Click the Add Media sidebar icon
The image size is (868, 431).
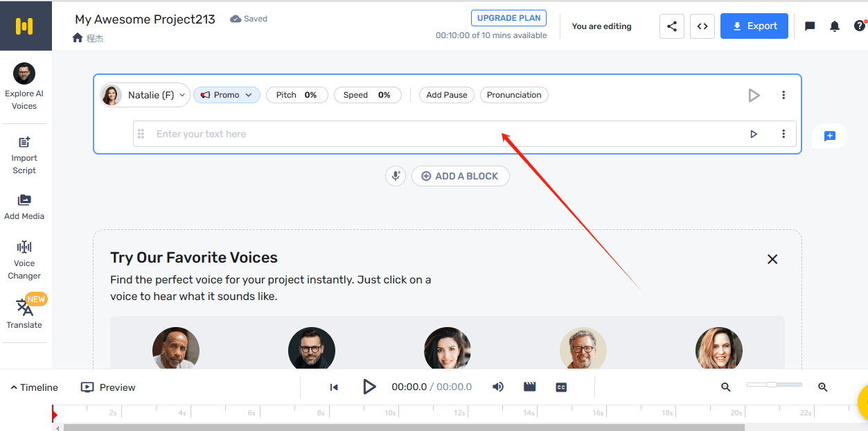(x=24, y=206)
